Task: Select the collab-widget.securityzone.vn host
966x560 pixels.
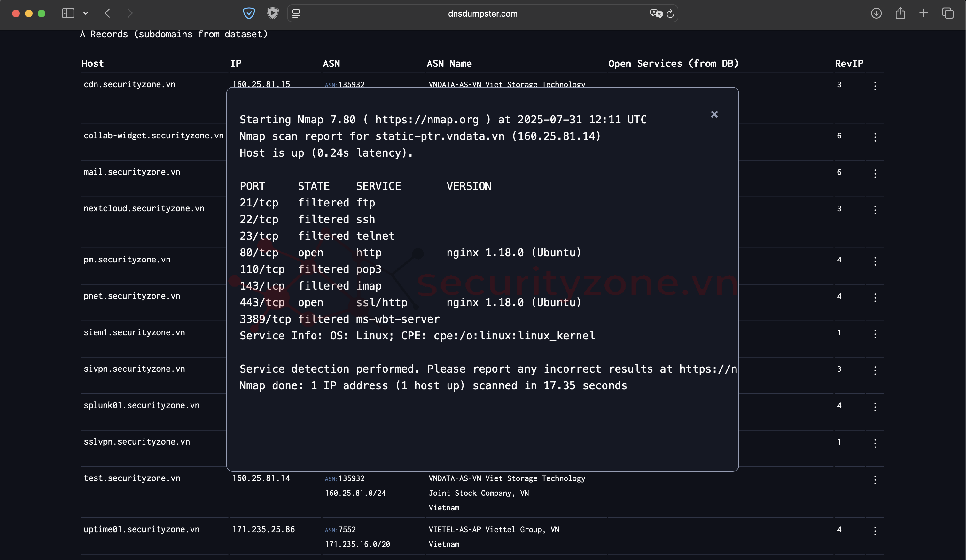Action: click(x=153, y=135)
